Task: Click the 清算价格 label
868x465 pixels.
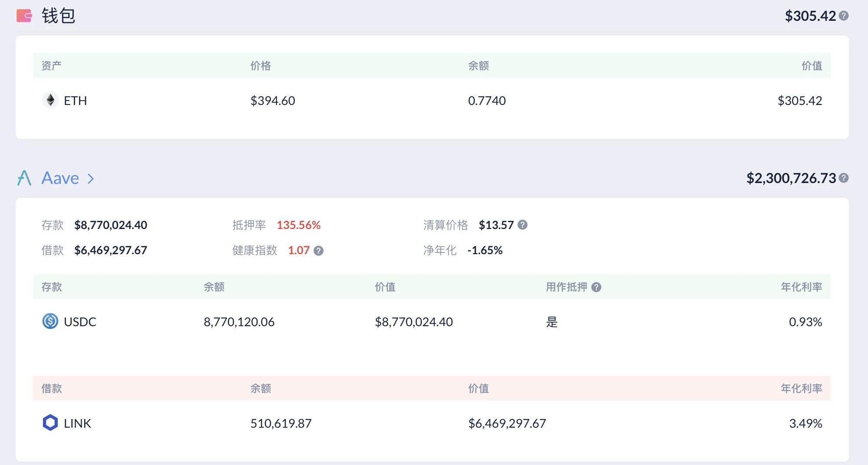Action: click(x=446, y=225)
